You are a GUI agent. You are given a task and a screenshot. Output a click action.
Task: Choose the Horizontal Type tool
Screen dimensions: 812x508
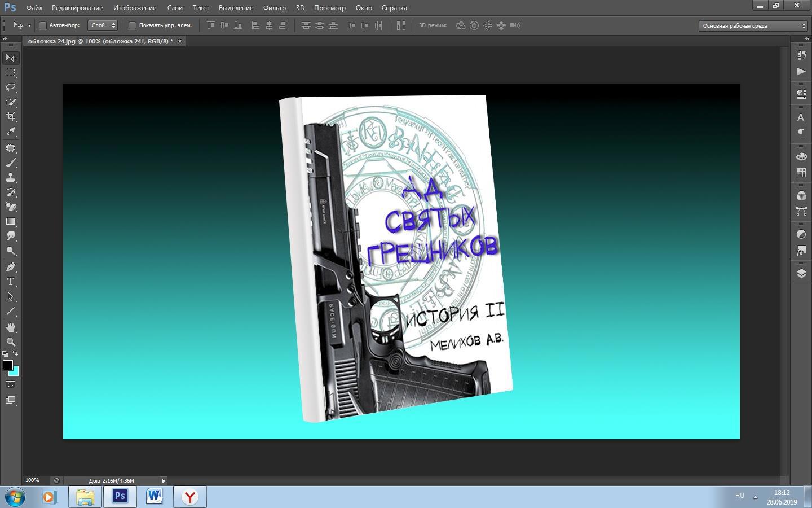tap(11, 282)
